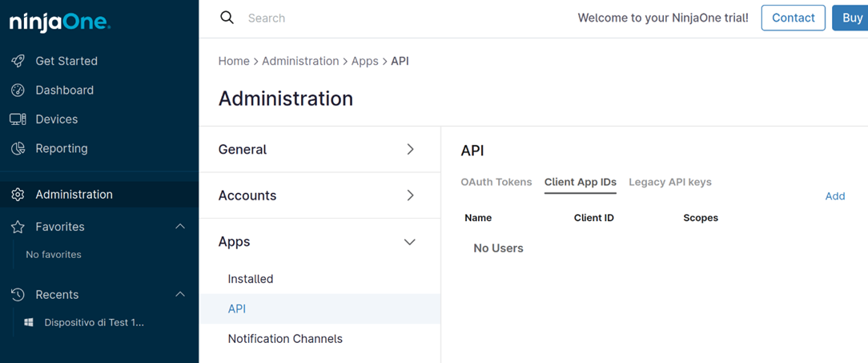868x363 pixels.
Task: Click the search magnifier icon
Action: point(227,18)
